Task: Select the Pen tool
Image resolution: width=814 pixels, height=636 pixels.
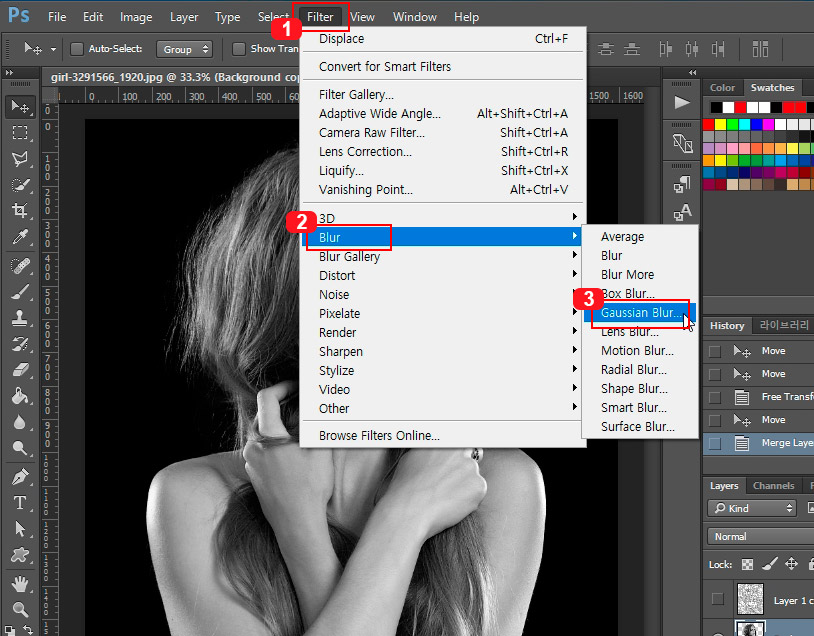Action: 20,477
